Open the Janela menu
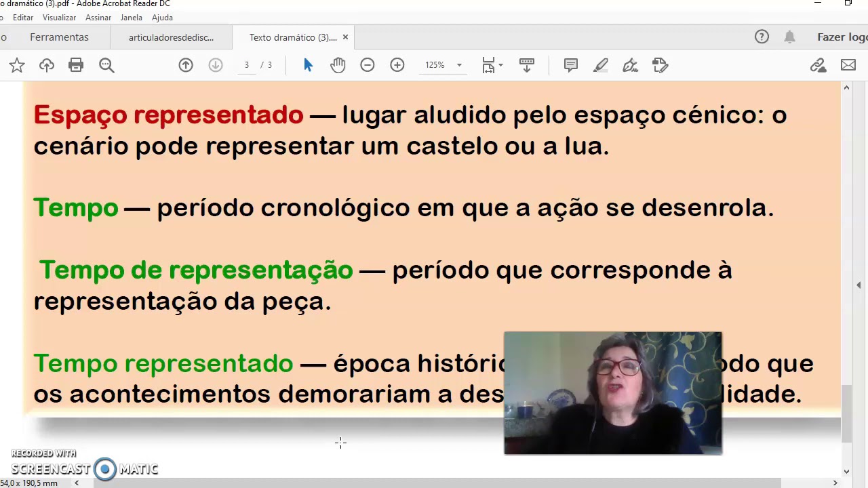 (x=132, y=18)
